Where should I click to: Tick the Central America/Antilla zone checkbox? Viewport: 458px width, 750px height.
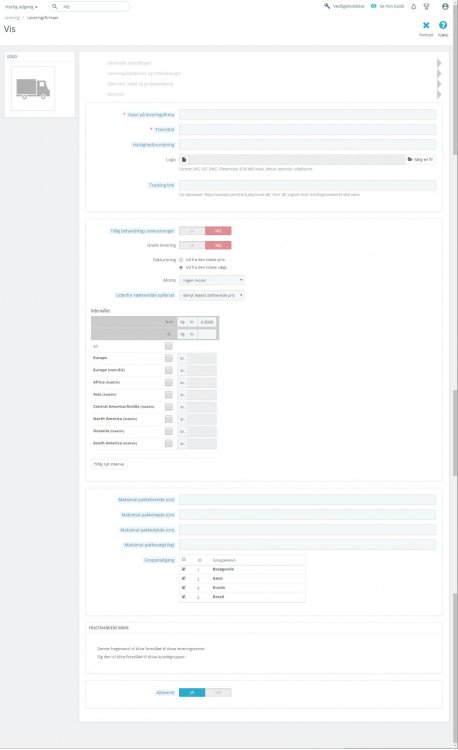169,407
